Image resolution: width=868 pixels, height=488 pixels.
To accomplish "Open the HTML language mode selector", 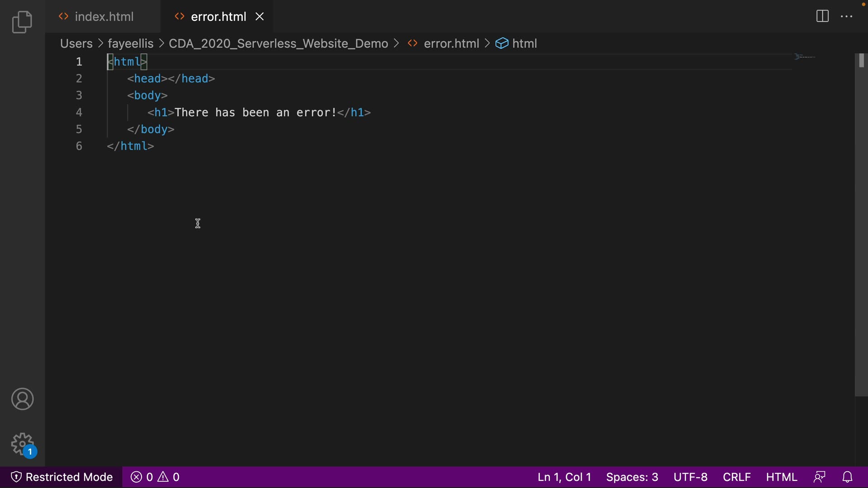I will tap(781, 477).
